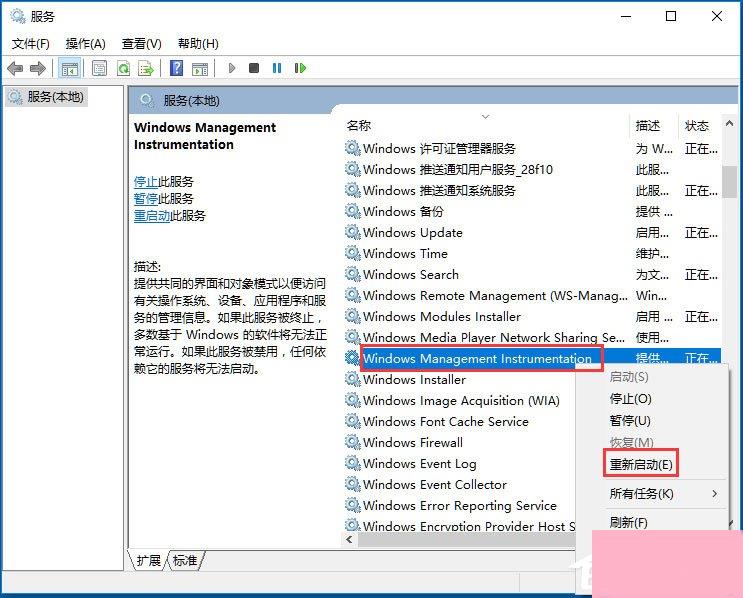The width and height of the screenshot is (743, 598).
Task: Select Windows Encryption Provider Host row
Action: 460,525
